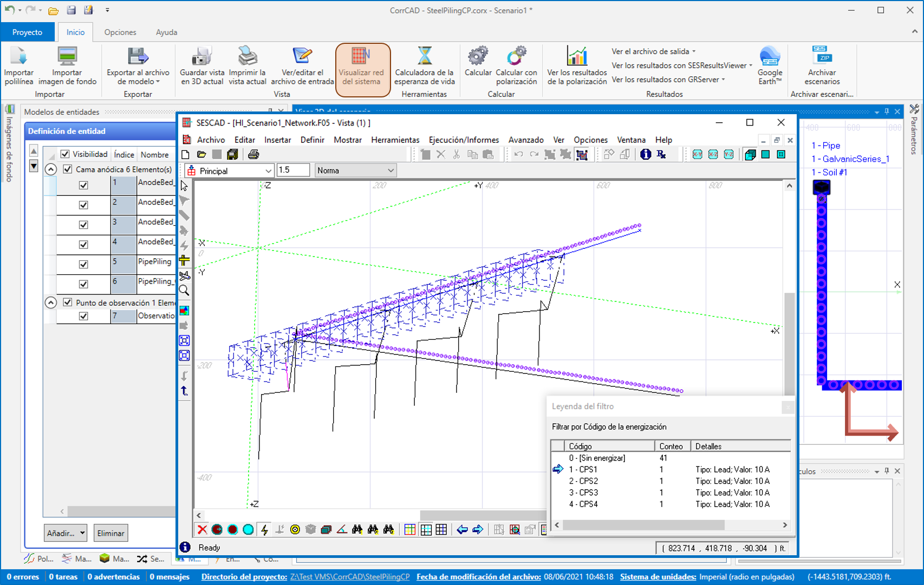
Task: Click the red X icon in bottom toolbar
Action: 202,530
